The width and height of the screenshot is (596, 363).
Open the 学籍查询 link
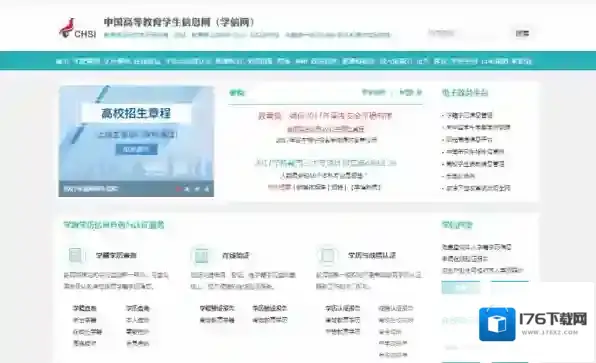84,308
